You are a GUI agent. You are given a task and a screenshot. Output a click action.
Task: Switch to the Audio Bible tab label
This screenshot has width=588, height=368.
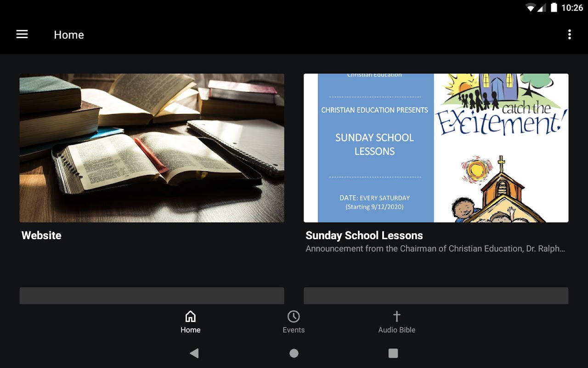397,330
